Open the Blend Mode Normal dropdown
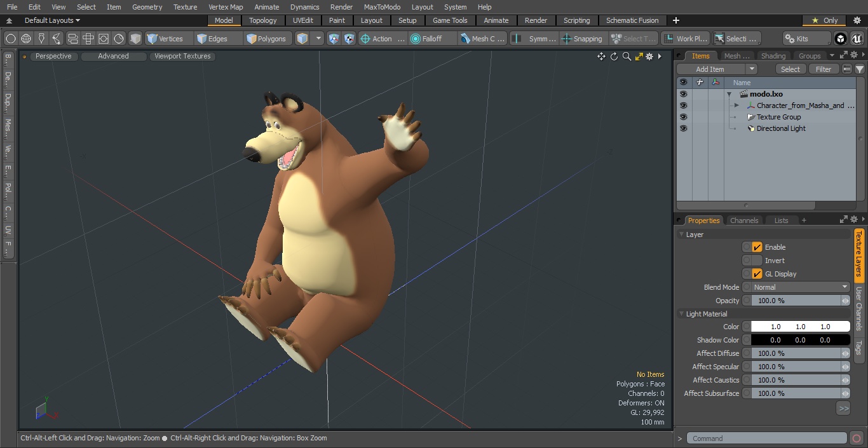The height and width of the screenshot is (448, 868). tap(800, 287)
